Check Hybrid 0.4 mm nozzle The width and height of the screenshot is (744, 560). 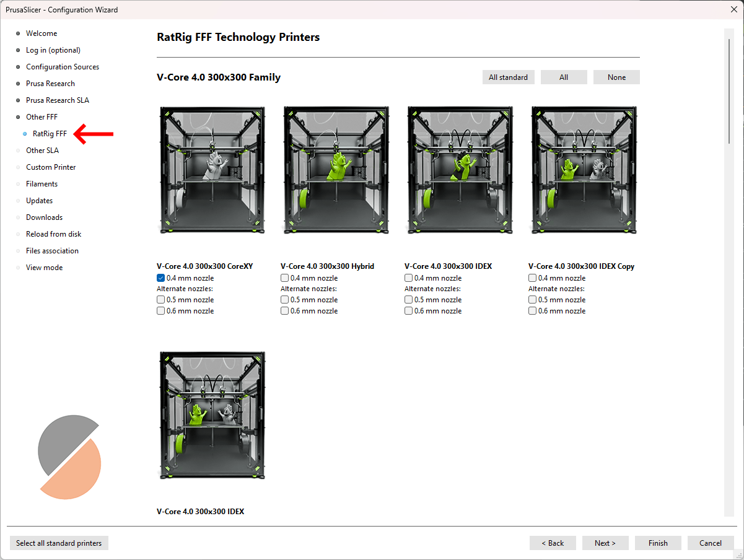285,278
